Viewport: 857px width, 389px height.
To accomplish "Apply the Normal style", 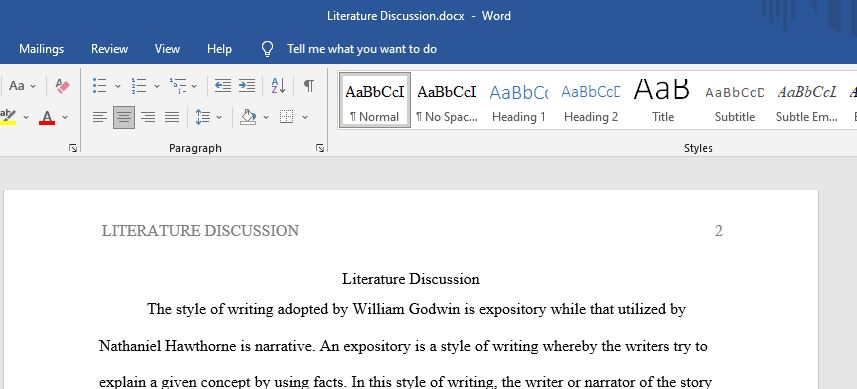I will [x=375, y=101].
